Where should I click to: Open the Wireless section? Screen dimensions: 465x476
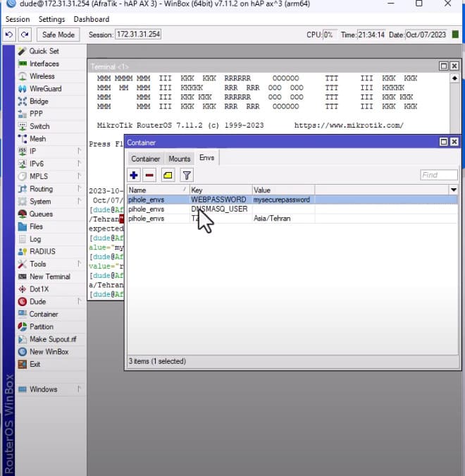point(42,76)
